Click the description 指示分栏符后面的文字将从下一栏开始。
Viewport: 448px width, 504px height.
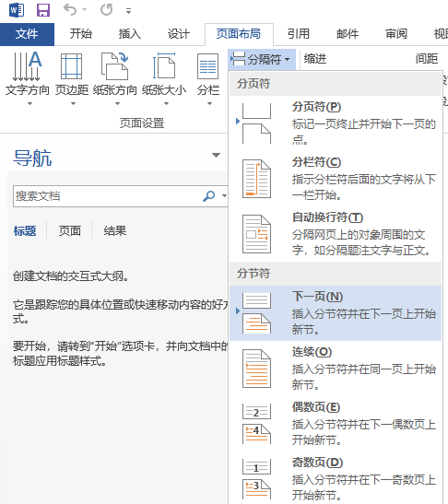pyautogui.click(x=364, y=187)
